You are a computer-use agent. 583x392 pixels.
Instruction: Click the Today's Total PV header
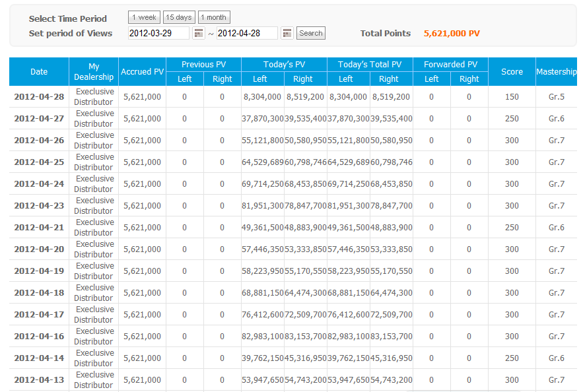point(370,65)
